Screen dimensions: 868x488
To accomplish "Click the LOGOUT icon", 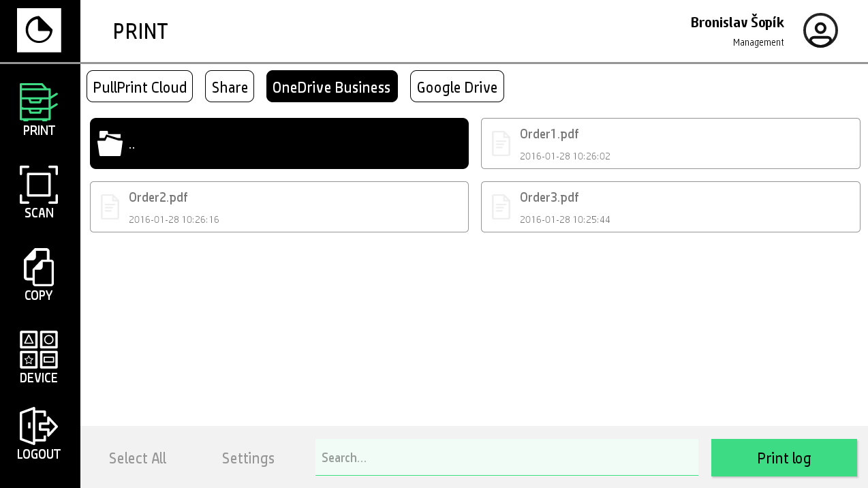I will click(39, 433).
